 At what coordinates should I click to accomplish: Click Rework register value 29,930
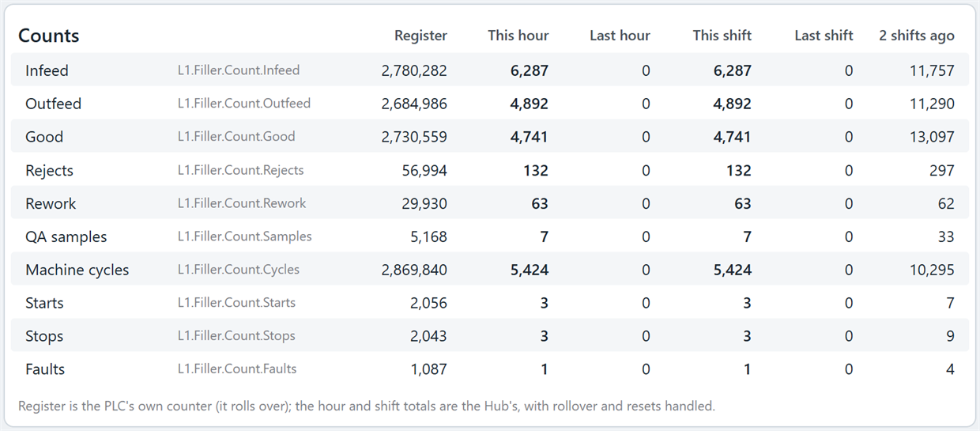pyautogui.click(x=424, y=203)
